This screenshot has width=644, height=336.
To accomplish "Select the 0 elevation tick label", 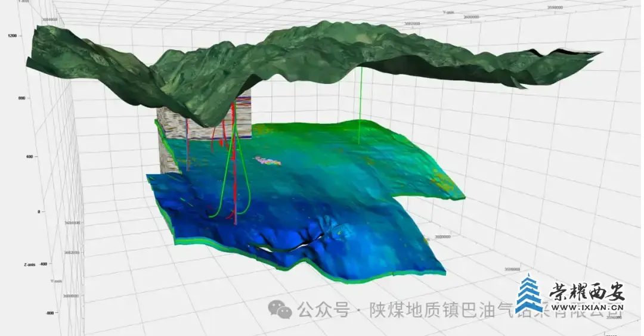I will (38, 211).
